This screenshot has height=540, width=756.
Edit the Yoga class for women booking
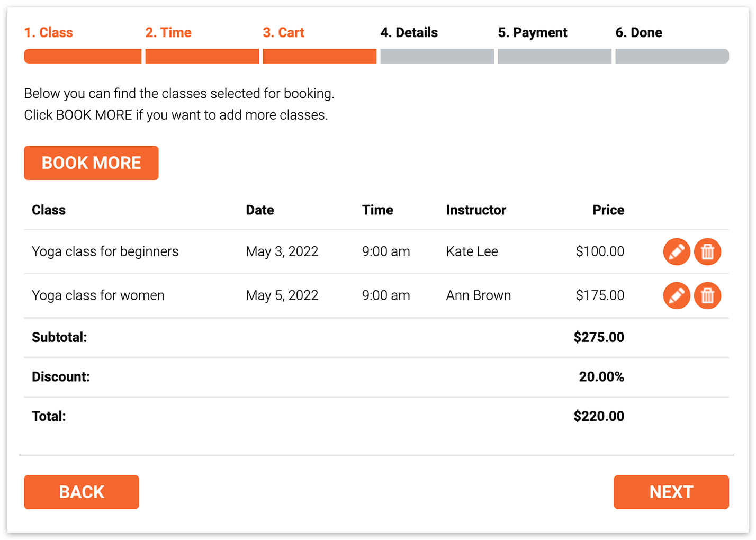[676, 295]
